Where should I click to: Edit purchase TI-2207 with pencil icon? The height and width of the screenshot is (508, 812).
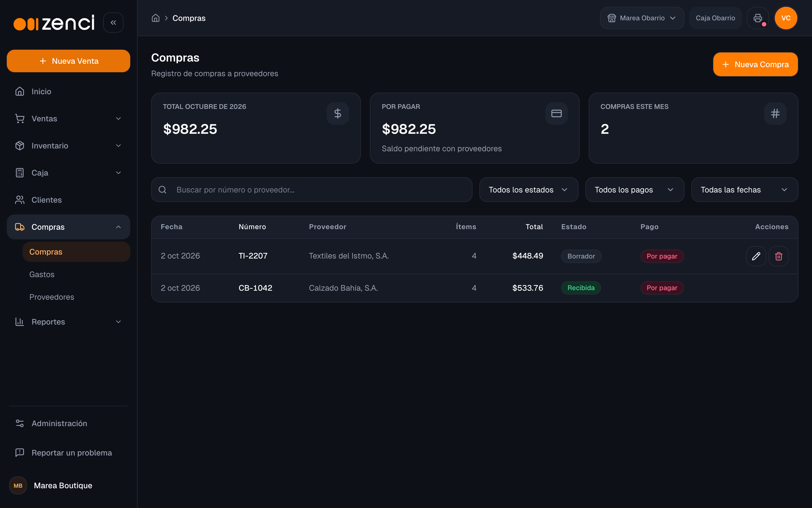[x=756, y=256]
